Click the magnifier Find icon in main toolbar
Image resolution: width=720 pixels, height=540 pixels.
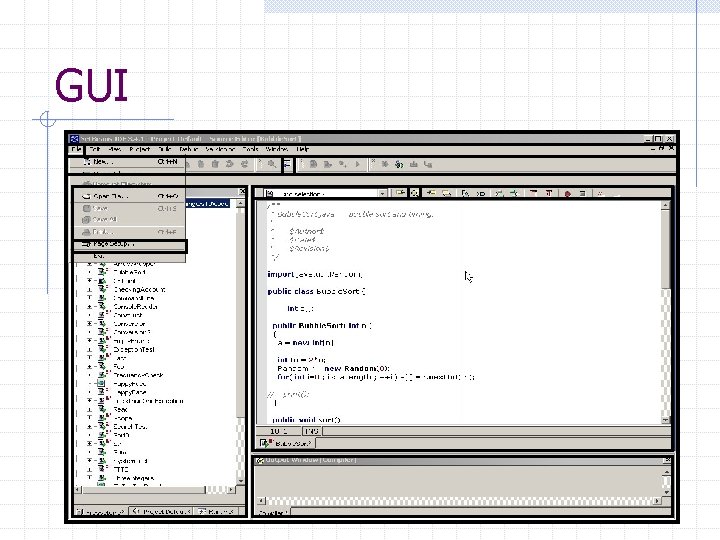tap(272, 164)
